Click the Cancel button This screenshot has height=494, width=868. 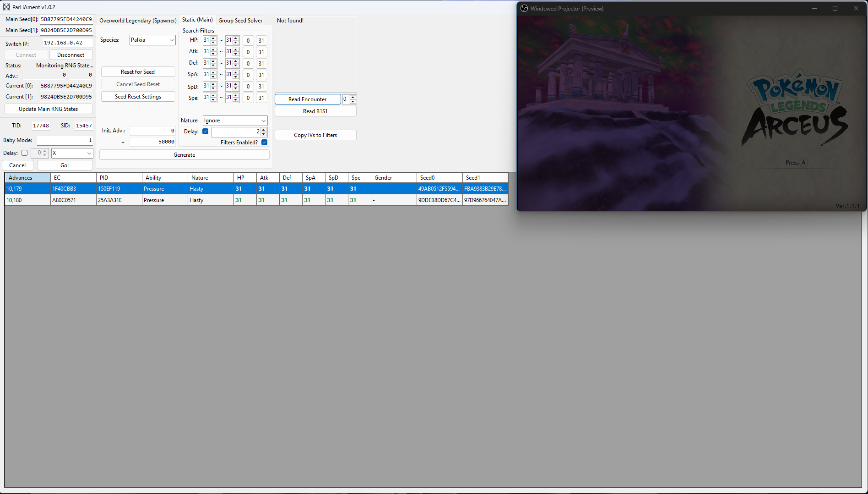(x=17, y=165)
